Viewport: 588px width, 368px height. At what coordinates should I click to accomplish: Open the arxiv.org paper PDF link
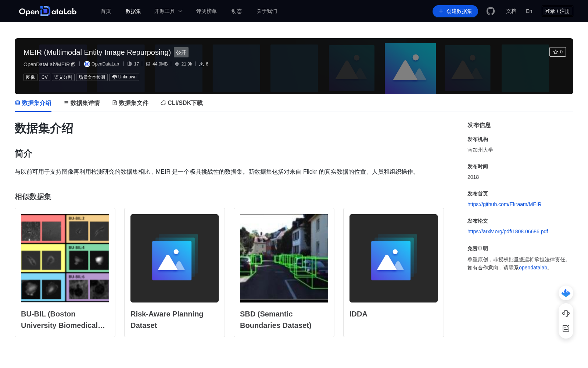[x=508, y=231]
